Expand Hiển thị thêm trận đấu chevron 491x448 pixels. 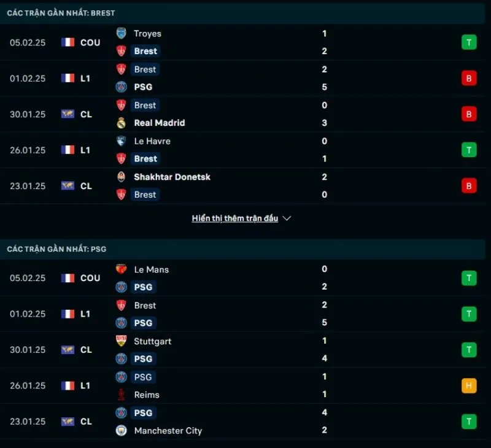click(286, 218)
